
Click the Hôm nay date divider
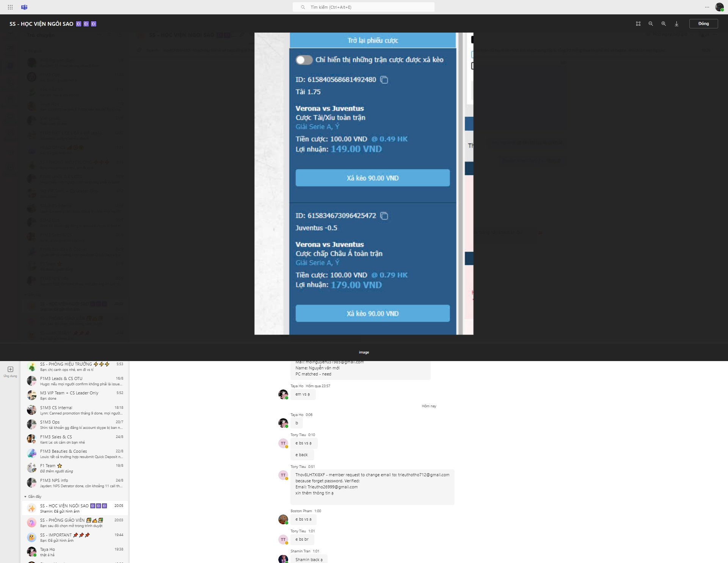[x=429, y=406]
